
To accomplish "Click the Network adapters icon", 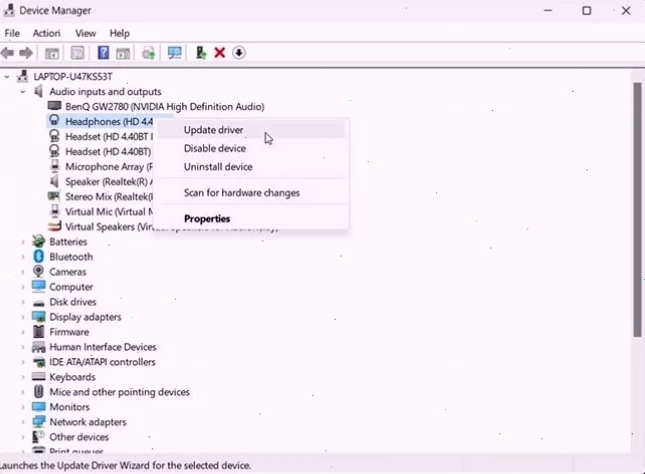I will coord(38,422).
